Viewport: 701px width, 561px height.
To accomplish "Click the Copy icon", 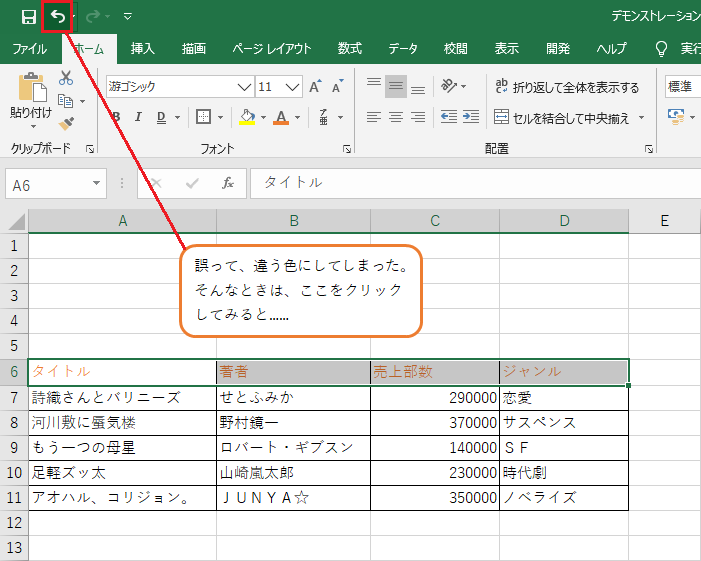I will [x=66, y=101].
